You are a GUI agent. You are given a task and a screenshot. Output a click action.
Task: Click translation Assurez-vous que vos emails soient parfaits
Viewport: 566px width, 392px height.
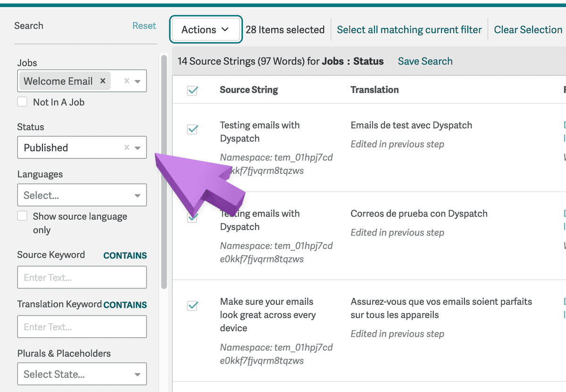pos(441,308)
